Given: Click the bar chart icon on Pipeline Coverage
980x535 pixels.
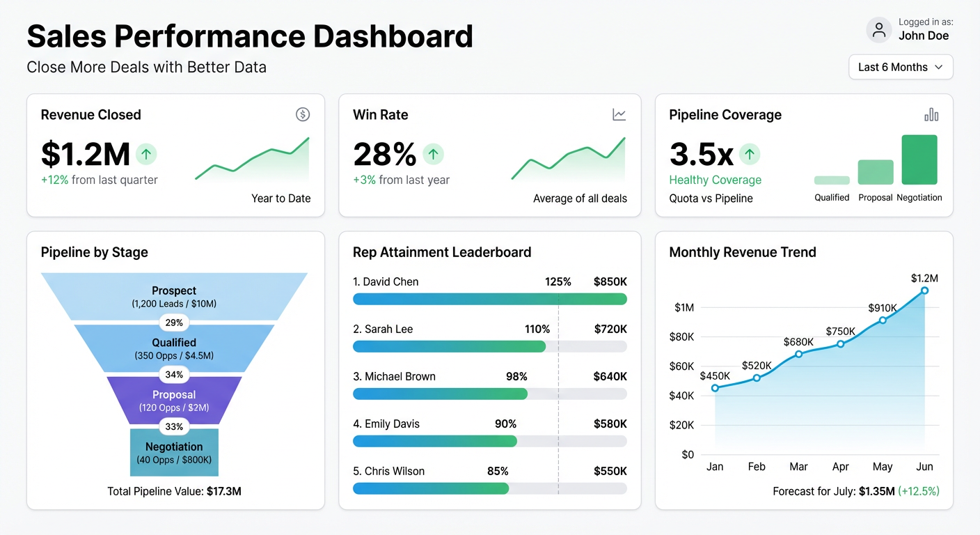Looking at the screenshot, I should tap(931, 114).
